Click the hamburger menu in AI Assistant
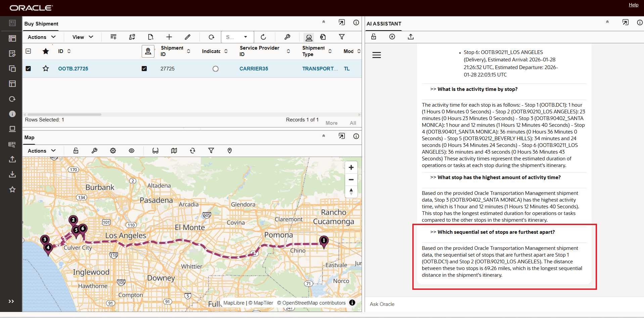This screenshot has width=644, height=318. coord(376,55)
